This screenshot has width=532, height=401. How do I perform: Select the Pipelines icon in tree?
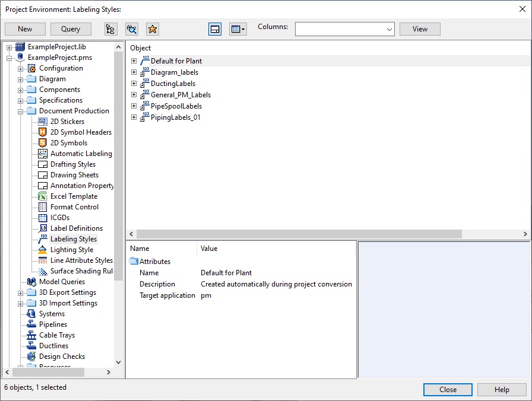[x=31, y=324]
